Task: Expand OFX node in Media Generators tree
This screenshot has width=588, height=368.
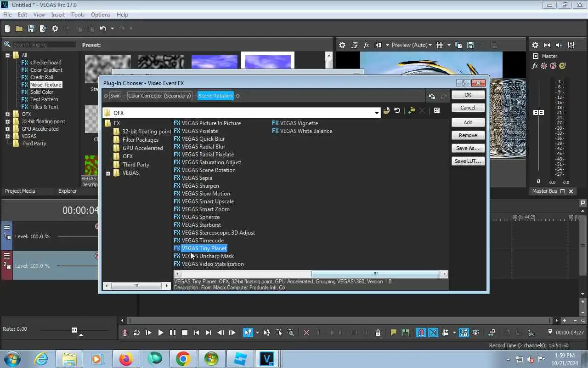Action: pos(7,114)
